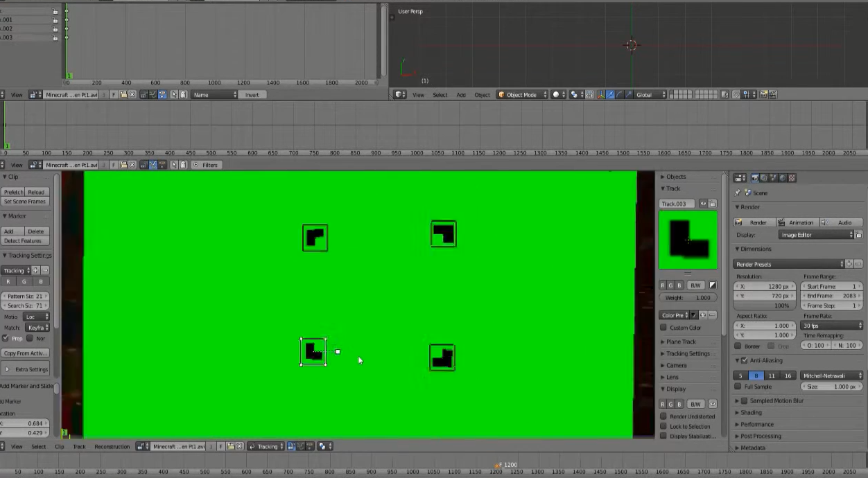Open the Track menu in clip editor footer

80,446
